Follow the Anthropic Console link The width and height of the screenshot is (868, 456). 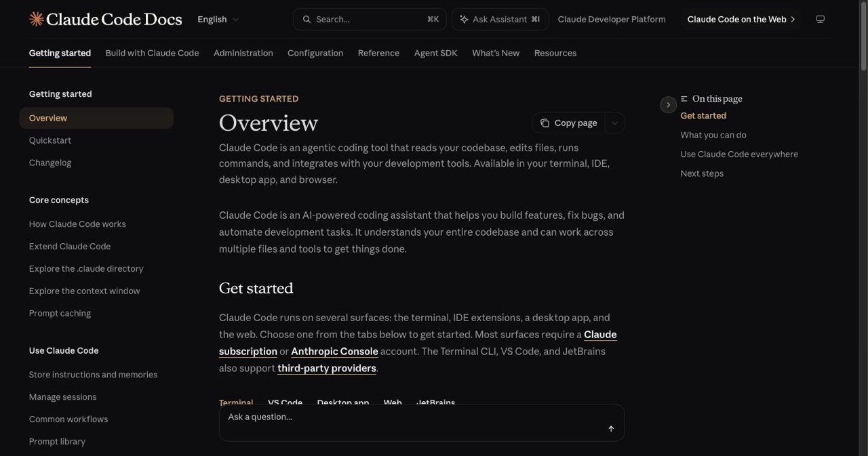(334, 351)
